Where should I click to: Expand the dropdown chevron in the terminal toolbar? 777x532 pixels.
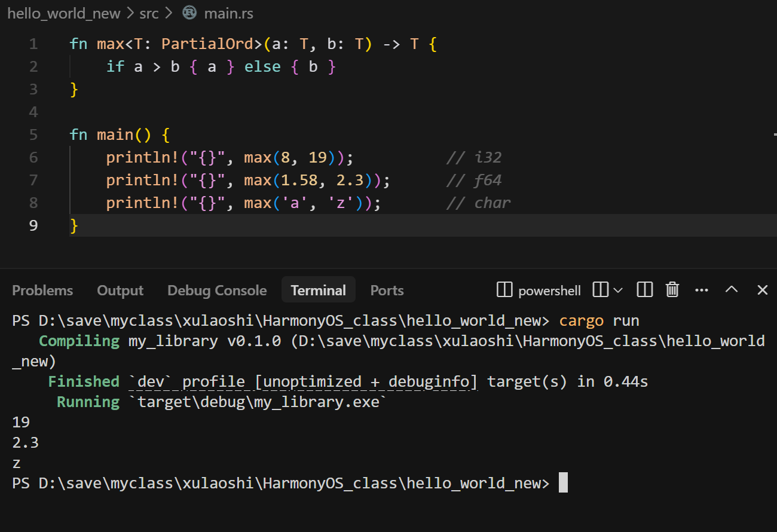pyautogui.click(x=618, y=290)
